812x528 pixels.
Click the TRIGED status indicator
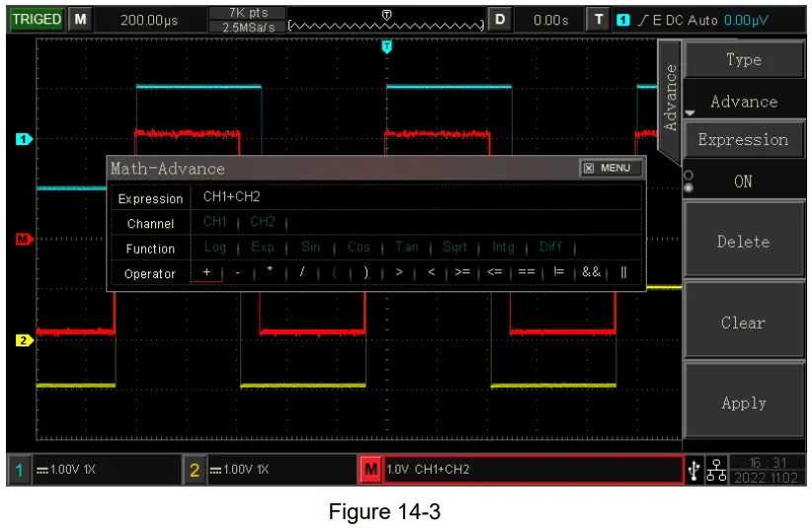pos(37,20)
